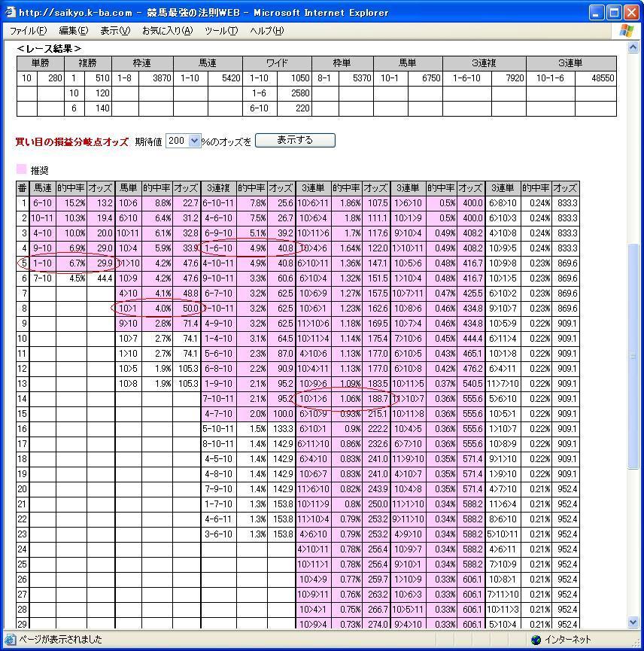Open the ヘルプ(H) menu

(267, 31)
